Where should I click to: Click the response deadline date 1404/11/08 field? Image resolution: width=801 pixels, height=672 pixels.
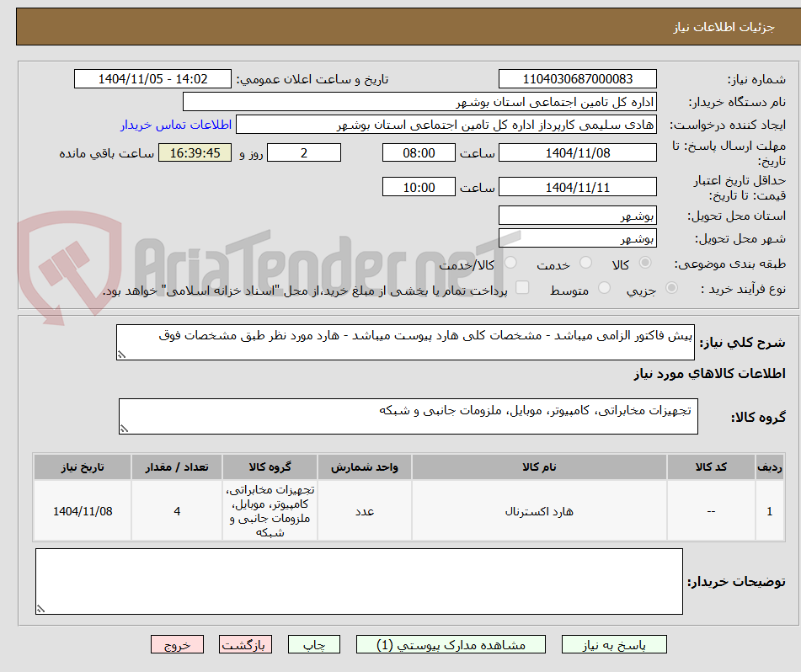pyautogui.click(x=577, y=152)
